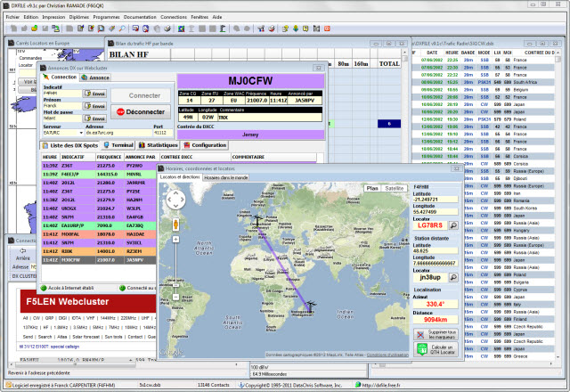This screenshot has height=392, width=570.
Task: Click the Déconnecter button
Action: point(141,112)
